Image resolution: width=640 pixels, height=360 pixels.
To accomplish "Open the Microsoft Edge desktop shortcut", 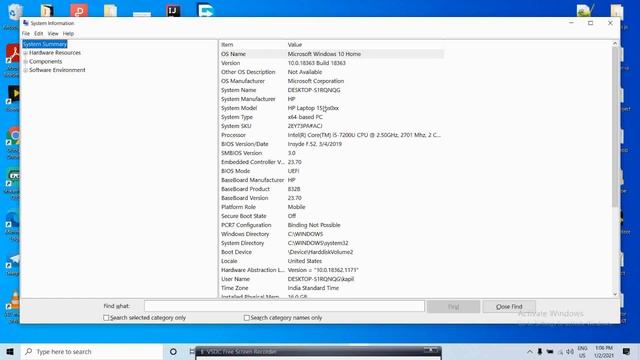I will click(x=13, y=220).
